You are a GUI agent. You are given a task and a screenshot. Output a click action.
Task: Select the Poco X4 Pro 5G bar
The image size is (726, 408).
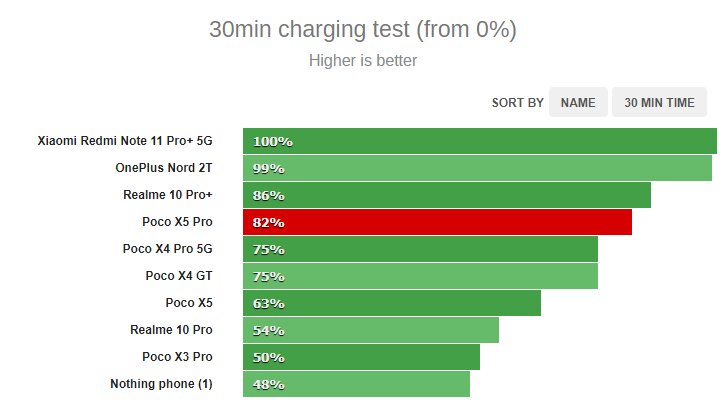[420, 249]
